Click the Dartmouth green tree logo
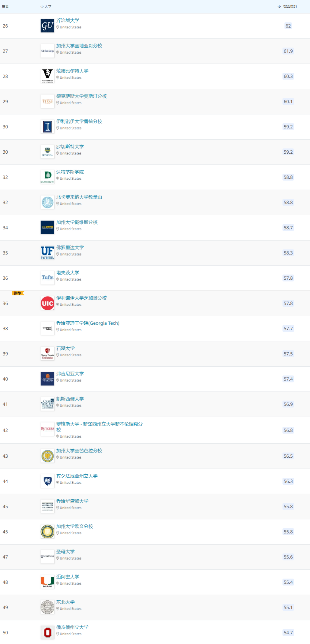Viewport: 310px width, 644px height. [47, 177]
